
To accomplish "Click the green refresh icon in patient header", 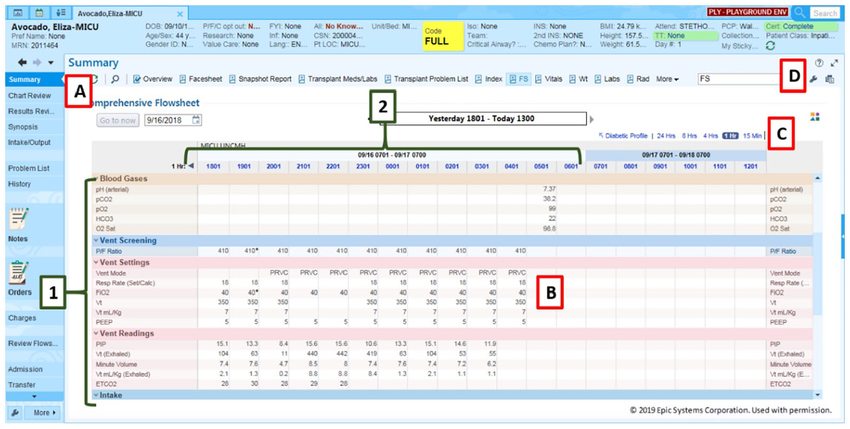I will click(x=769, y=47).
